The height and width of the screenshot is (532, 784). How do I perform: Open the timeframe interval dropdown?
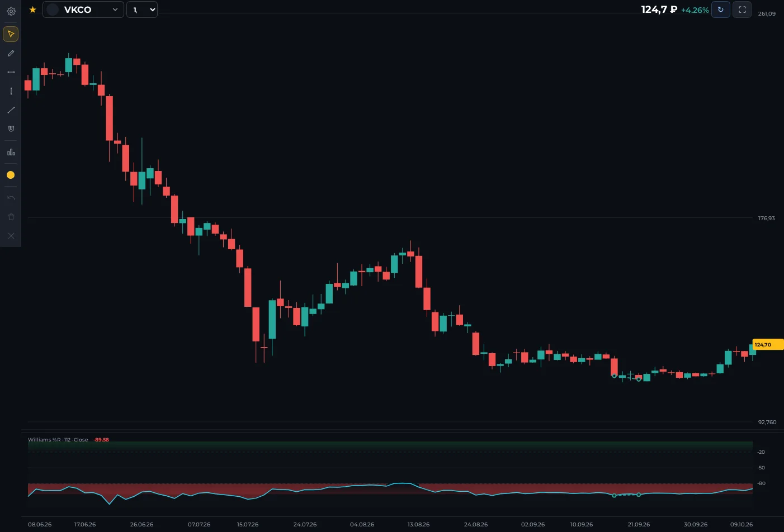tap(142, 9)
